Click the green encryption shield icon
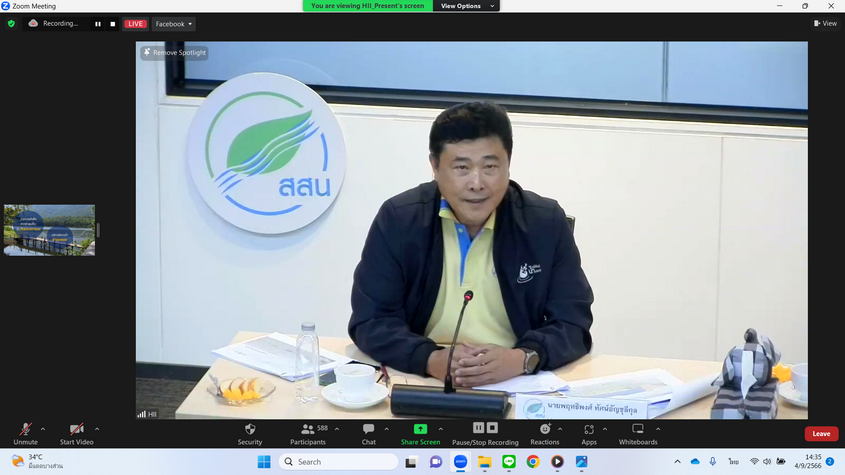Image resolution: width=845 pixels, height=475 pixels. pyautogui.click(x=12, y=23)
